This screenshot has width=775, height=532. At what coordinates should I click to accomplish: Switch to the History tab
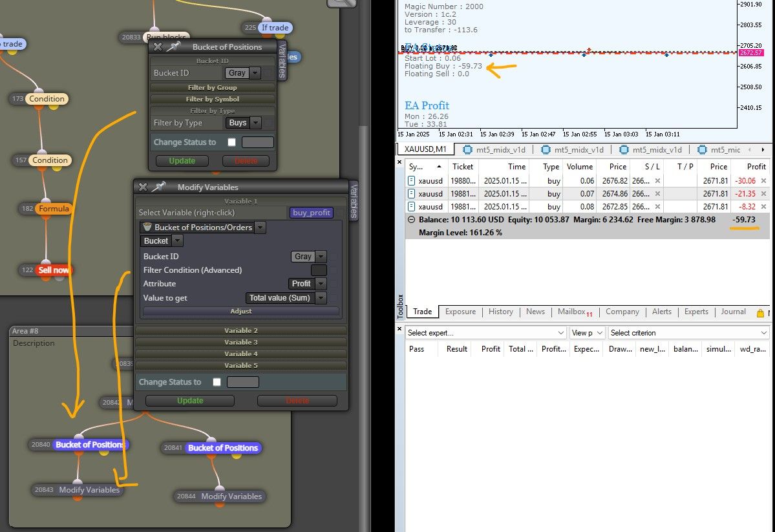[501, 312]
